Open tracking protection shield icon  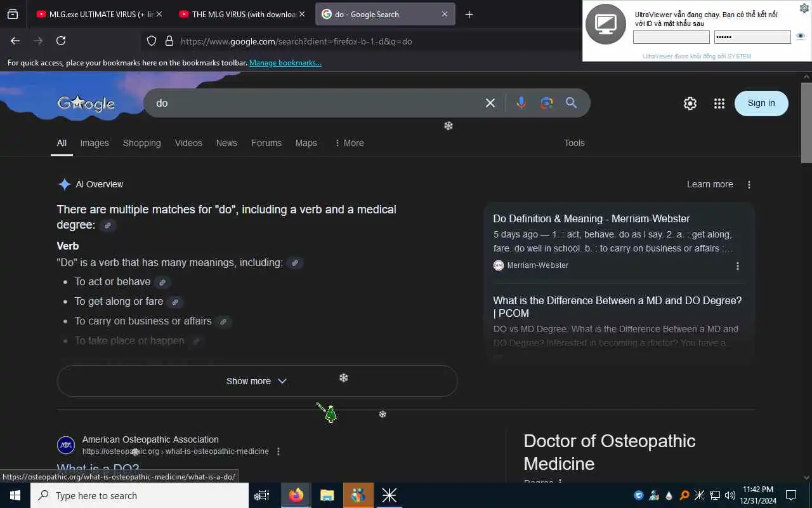[152, 41]
